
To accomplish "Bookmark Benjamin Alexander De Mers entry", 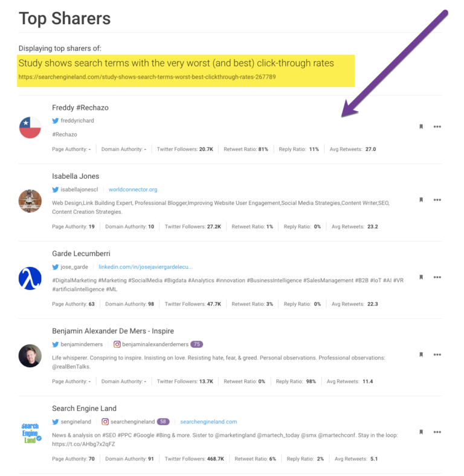I will point(421,355).
